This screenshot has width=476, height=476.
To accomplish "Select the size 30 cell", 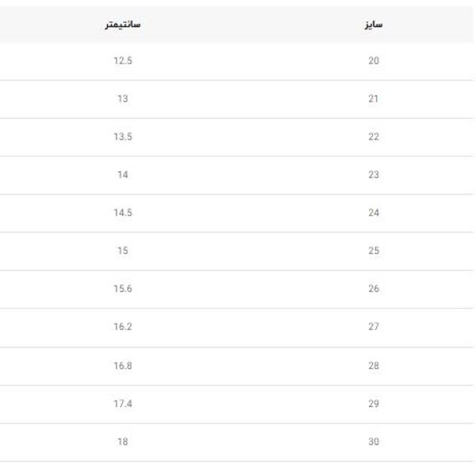I will click(374, 443).
